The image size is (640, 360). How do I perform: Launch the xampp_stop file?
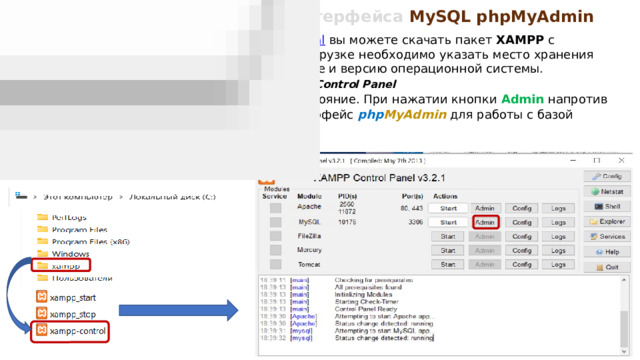66,313
